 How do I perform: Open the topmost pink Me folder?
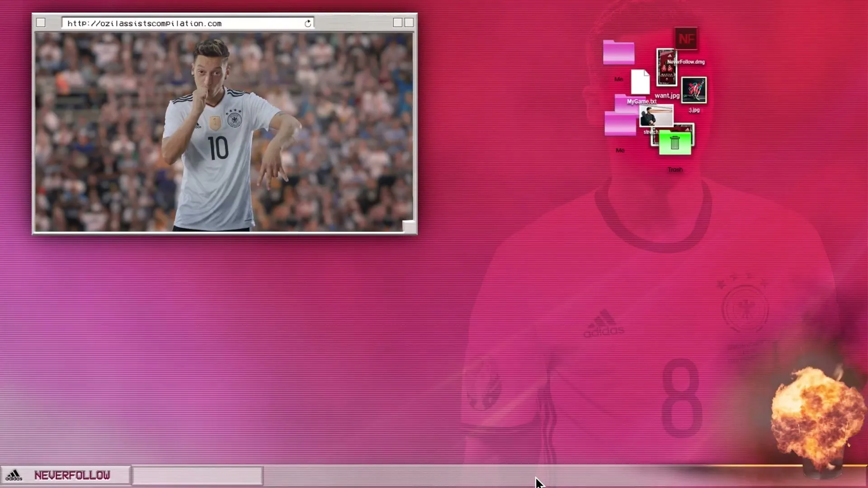[618, 52]
